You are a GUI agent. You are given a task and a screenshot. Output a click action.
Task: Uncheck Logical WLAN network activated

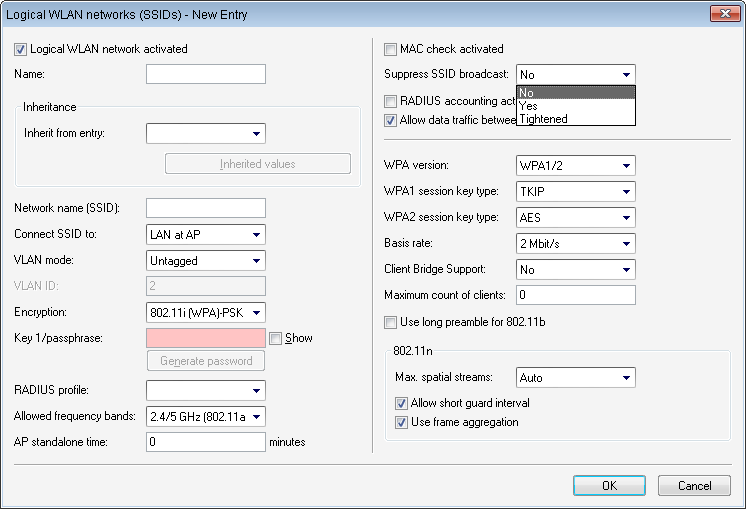click(22, 49)
